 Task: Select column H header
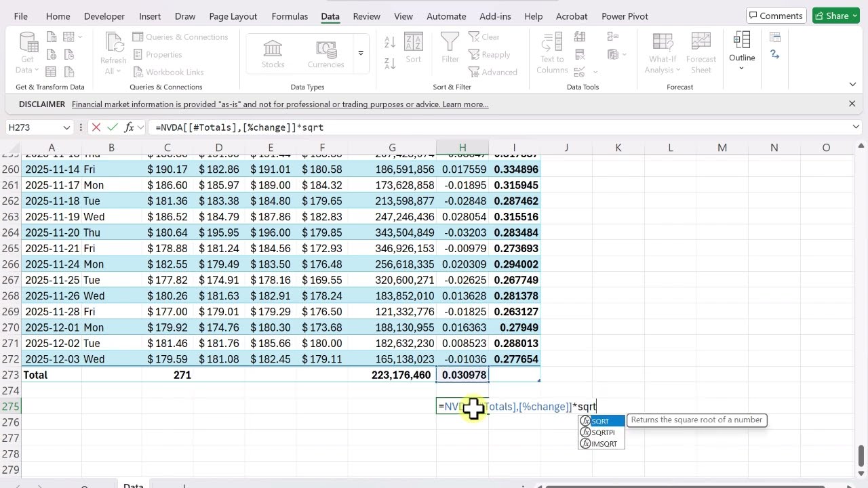462,148
